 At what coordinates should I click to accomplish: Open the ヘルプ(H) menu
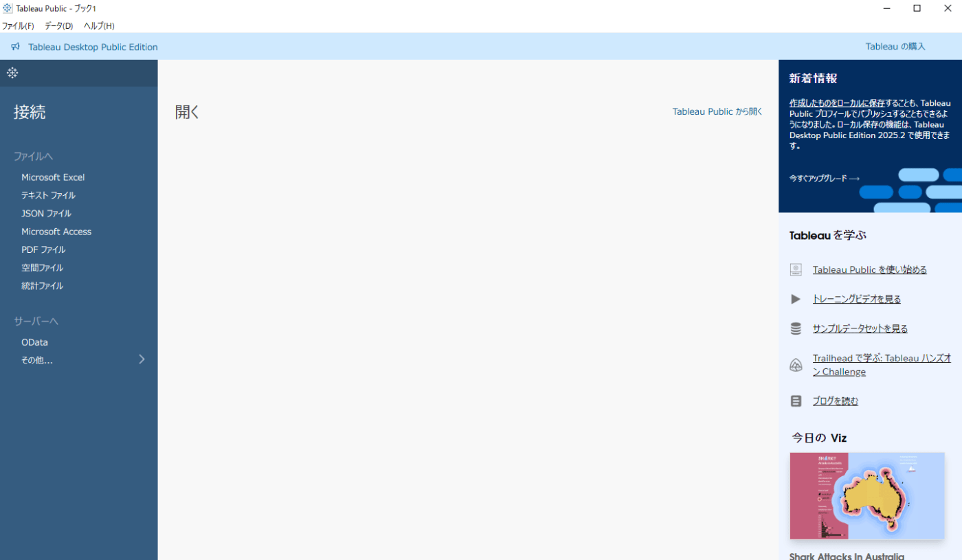(x=99, y=26)
